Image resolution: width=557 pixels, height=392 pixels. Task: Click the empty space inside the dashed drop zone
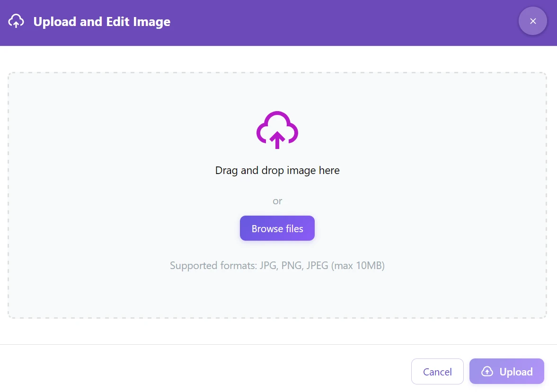[x=118, y=189]
